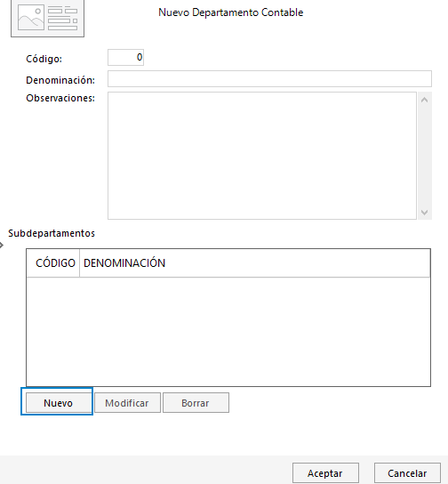The width and height of the screenshot is (448, 484).
Task: Click the department image placeholder icon
Action: pos(47,19)
